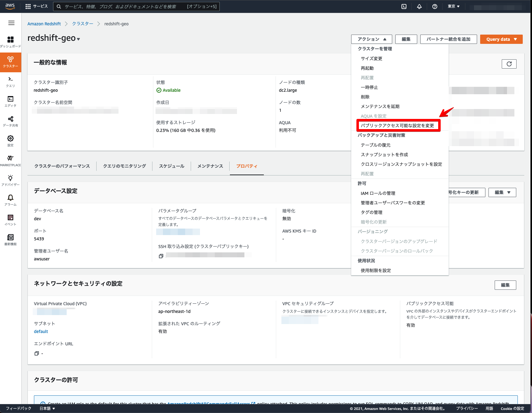This screenshot has height=413, width=532.
Task: Copy the cluster public key
Action: [161, 255]
